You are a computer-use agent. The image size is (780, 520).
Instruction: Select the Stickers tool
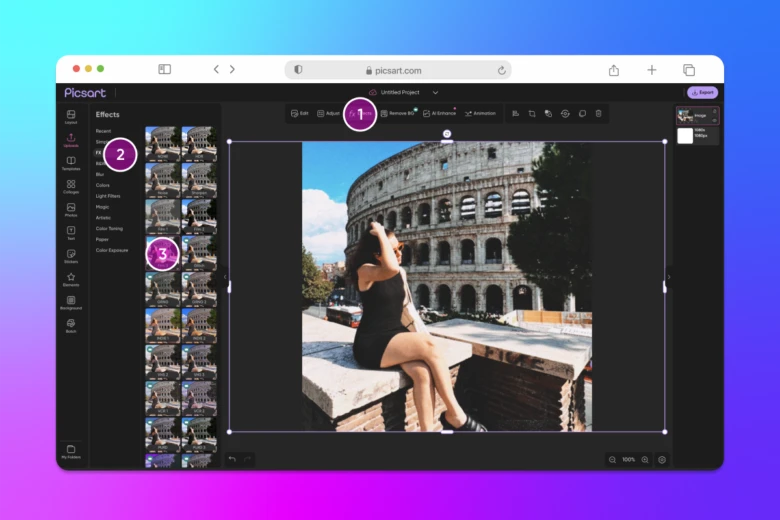(71, 256)
